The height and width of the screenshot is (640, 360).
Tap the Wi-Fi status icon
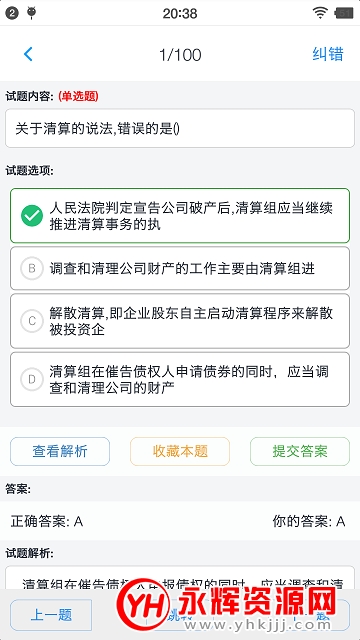tap(320, 13)
